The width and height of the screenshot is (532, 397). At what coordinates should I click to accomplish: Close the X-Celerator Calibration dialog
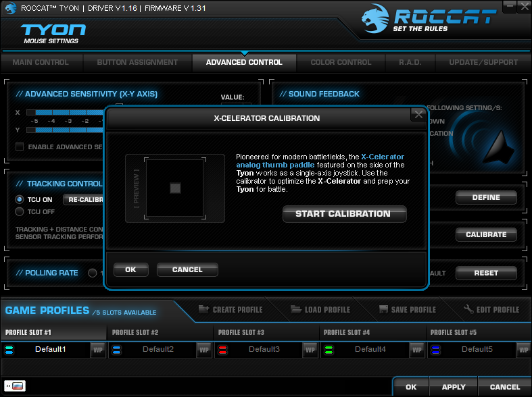pyautogui.click(x=418, y=115)
